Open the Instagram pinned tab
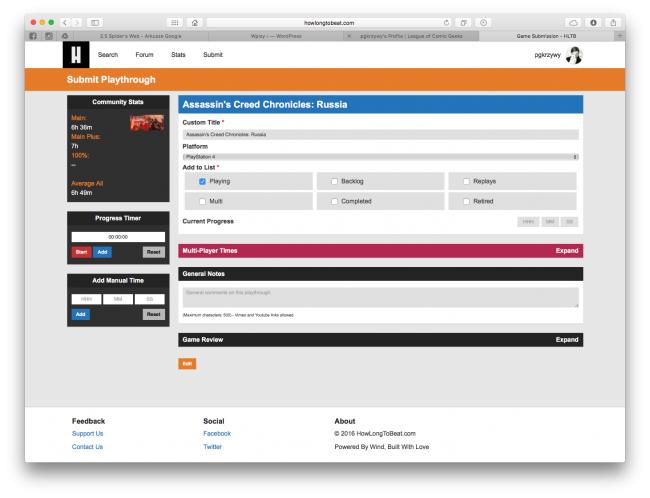Image resolution: width=650 pixels, height=498 pixels. [x=49, y=36]
